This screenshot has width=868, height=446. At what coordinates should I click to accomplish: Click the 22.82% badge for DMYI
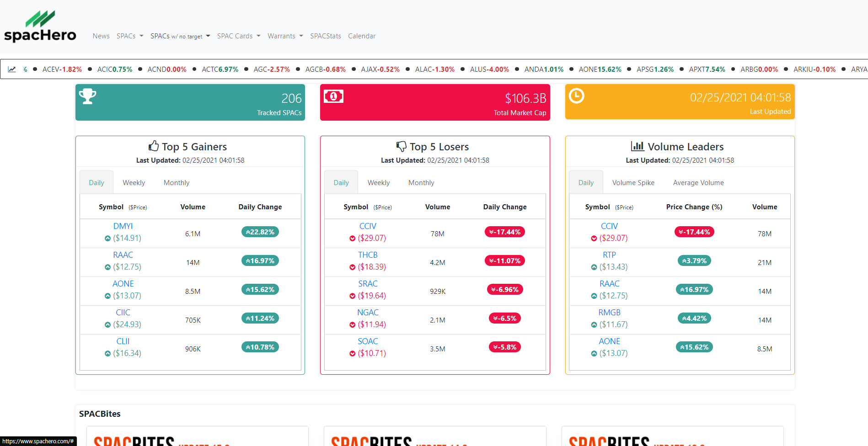tap(260, 232)
